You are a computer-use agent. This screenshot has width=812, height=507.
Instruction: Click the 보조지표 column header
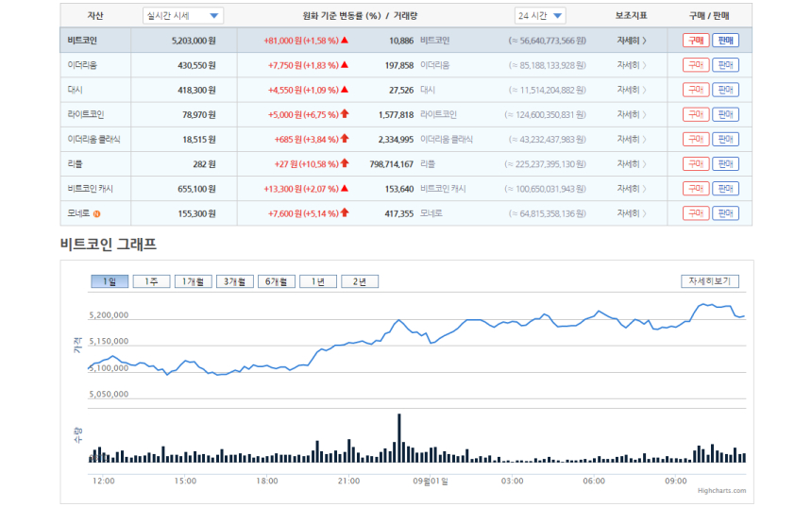pos(632,15)
